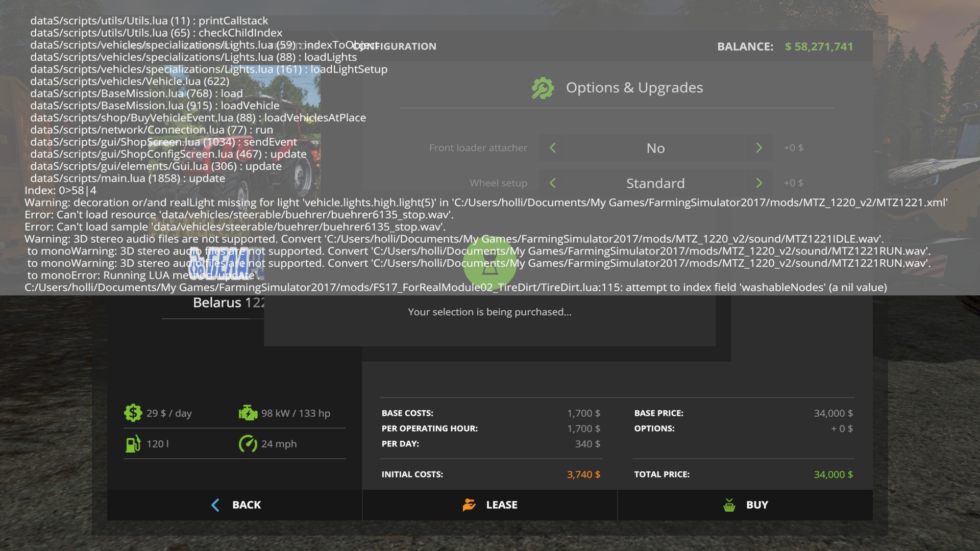The image size is (980, 551).
Task: Click the '98 kW / 133 hp' power value
Action: point(296,413)
